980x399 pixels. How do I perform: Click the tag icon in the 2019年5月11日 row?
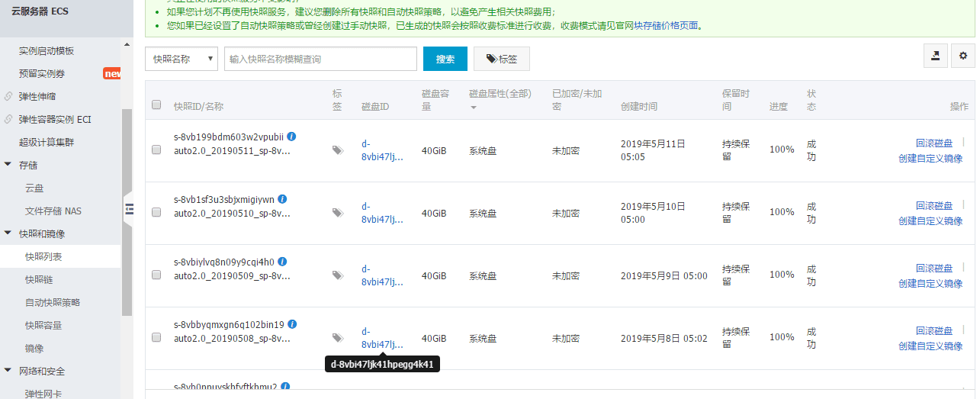point(337,150)
